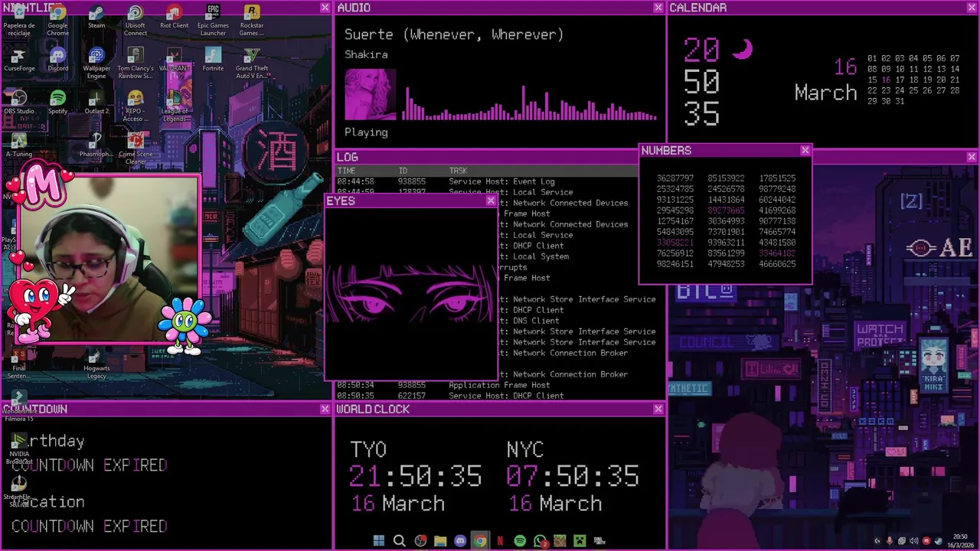Open Discord from the taskbar
980x551 pixels.
pyautogui.click(x=459, y=541)
